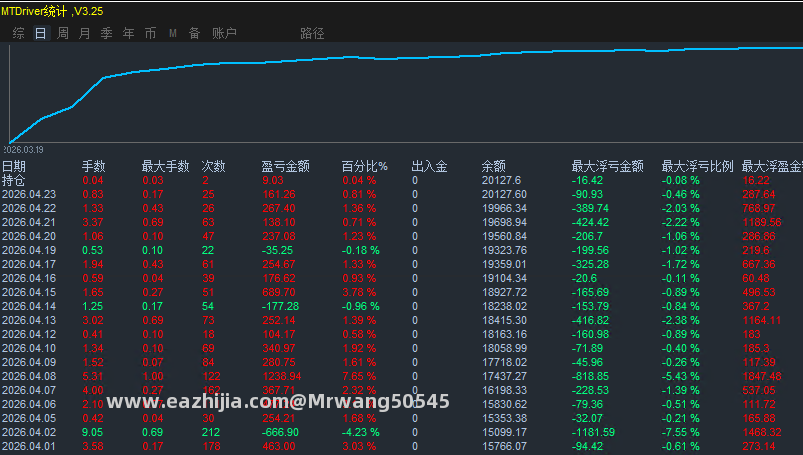Select the 2026.04.20 date row

pos(29,236)
